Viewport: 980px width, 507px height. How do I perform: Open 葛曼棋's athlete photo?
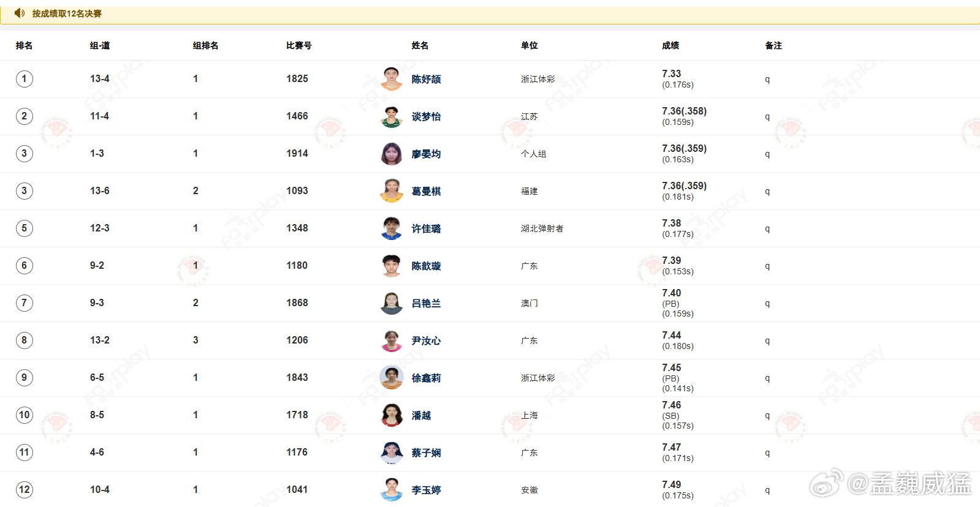392,191
